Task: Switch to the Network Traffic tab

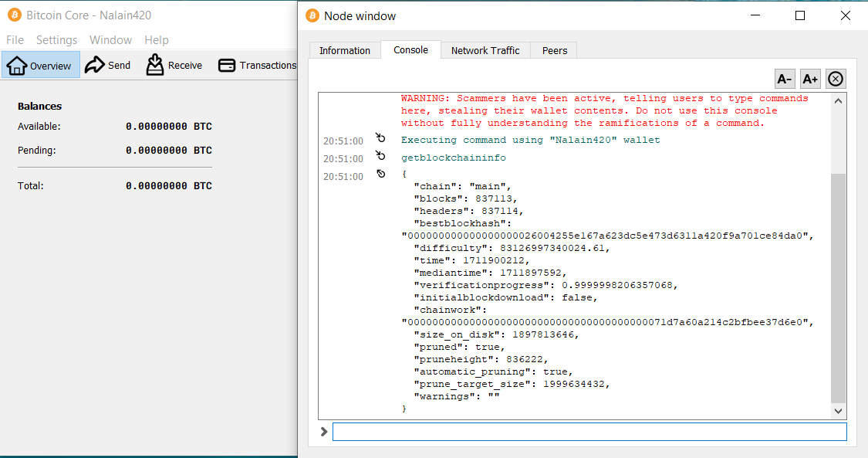Action: coord(485,50)
